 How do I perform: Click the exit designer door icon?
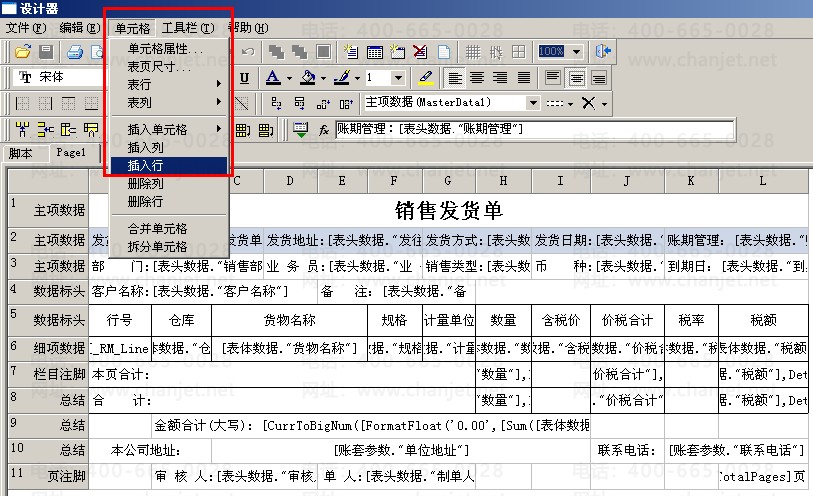tap(603, 51)
